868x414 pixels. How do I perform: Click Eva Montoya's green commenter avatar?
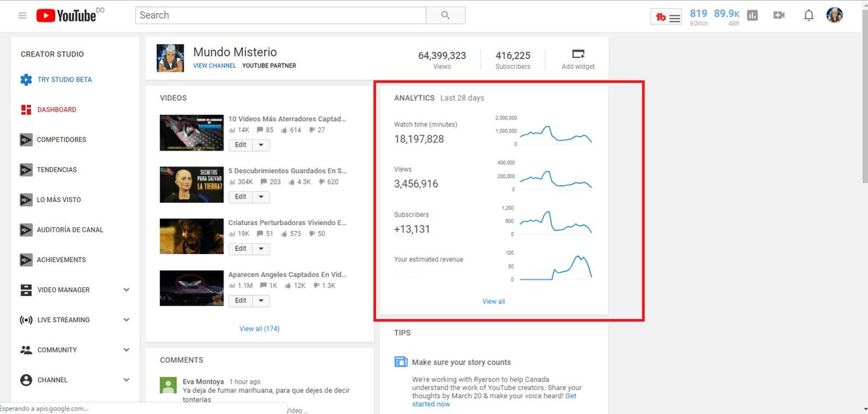(168, 385)
